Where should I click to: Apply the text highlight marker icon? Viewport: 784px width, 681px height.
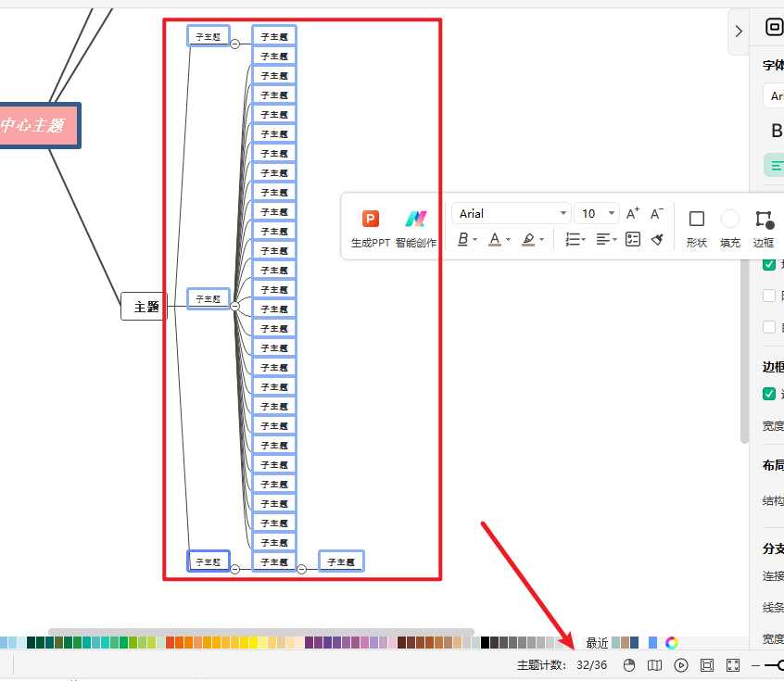pyautogui.click(x=528, y=239)
